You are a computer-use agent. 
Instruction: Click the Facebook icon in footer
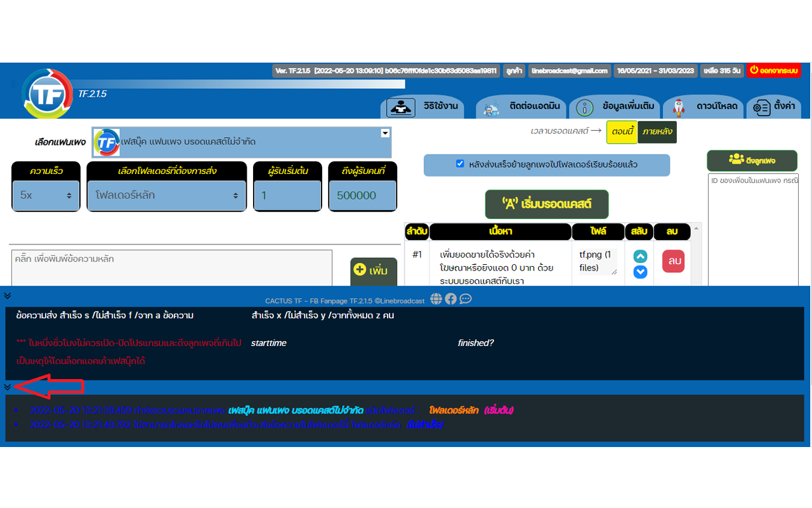tap(451, 299)
